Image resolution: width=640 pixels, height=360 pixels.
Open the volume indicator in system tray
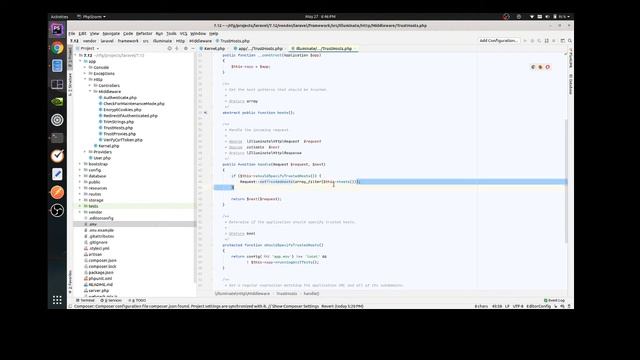[547, 17]
